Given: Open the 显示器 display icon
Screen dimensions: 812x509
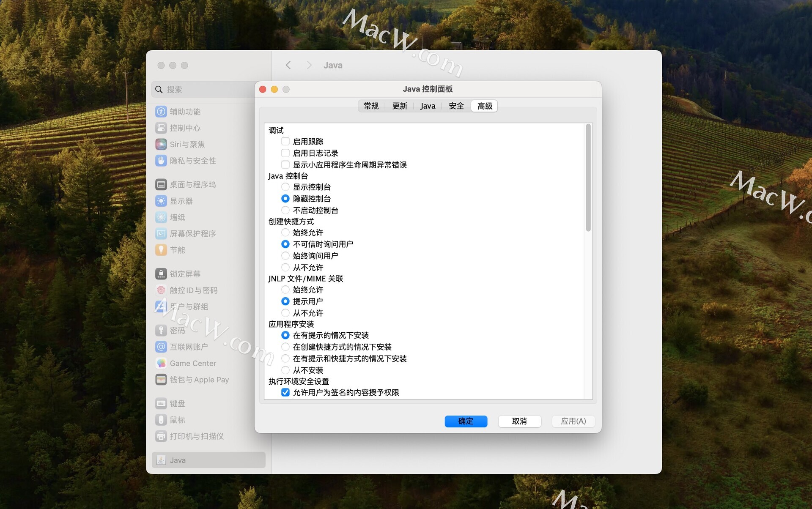Looking at the screenshot, I should 161,201.
